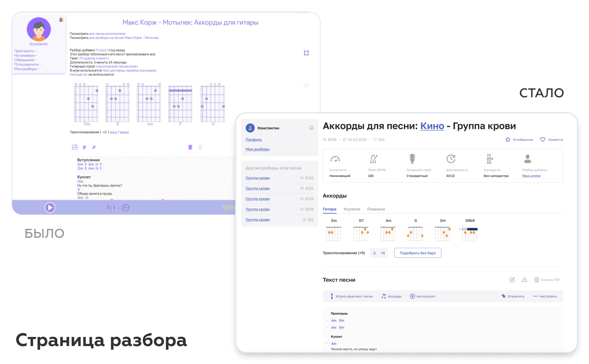Click the music note icon in the old toolbar
Viewport: 589px width, 364px height.
(x=94, y=147)
